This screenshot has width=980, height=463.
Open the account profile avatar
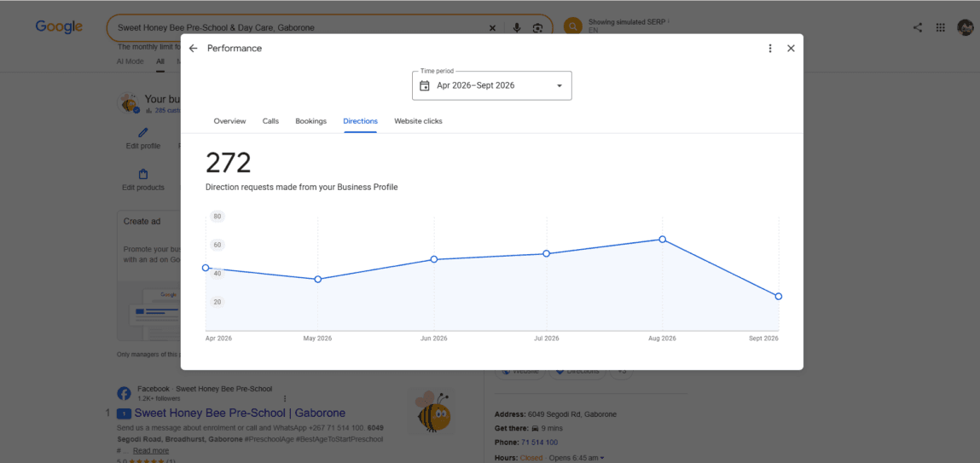coord(965,27)
